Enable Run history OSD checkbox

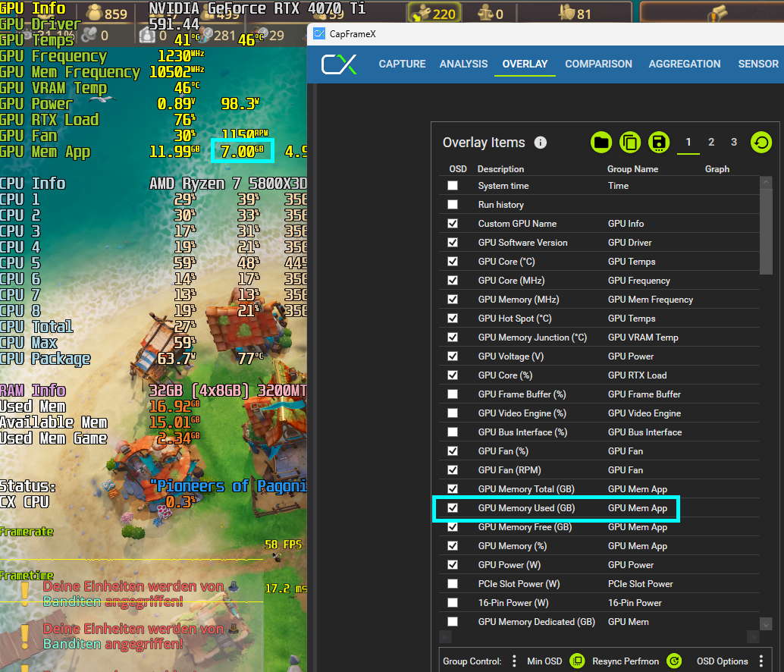tap(453, 205)
